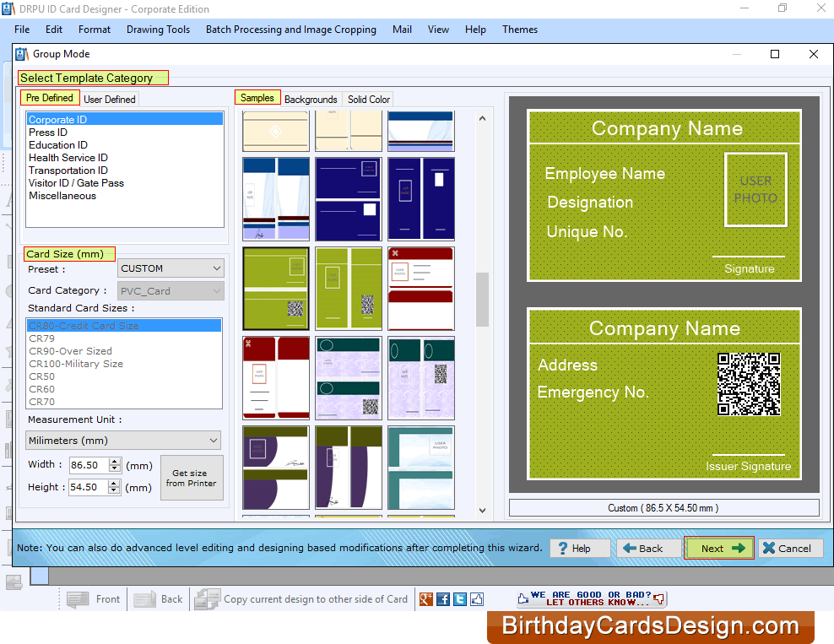Select Education ID category
The image size is (834, 644).
pos(125,144)
